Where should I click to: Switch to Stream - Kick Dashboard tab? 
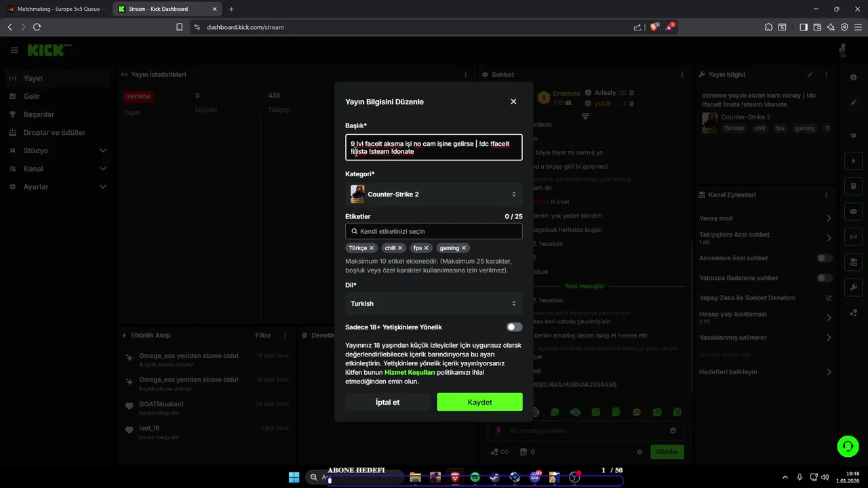[x=165, y=9]
